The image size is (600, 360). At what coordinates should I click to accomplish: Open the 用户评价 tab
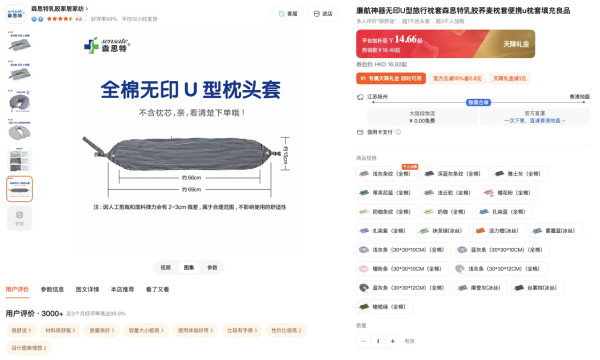(x=17, y=290)
